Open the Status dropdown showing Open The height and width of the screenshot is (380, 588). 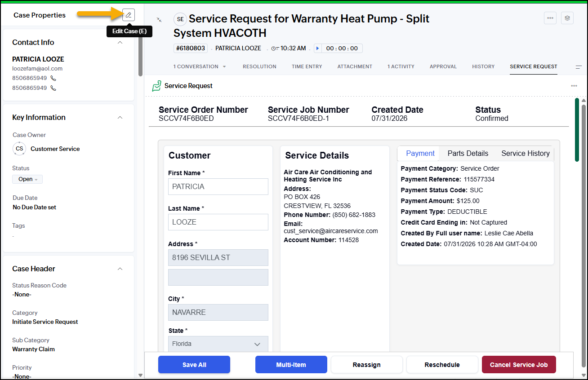(27, 179)
